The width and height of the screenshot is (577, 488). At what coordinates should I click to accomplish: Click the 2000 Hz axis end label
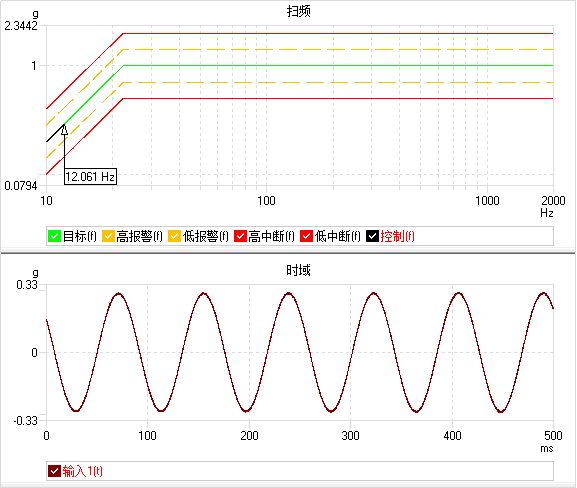(x=553, y=201)
